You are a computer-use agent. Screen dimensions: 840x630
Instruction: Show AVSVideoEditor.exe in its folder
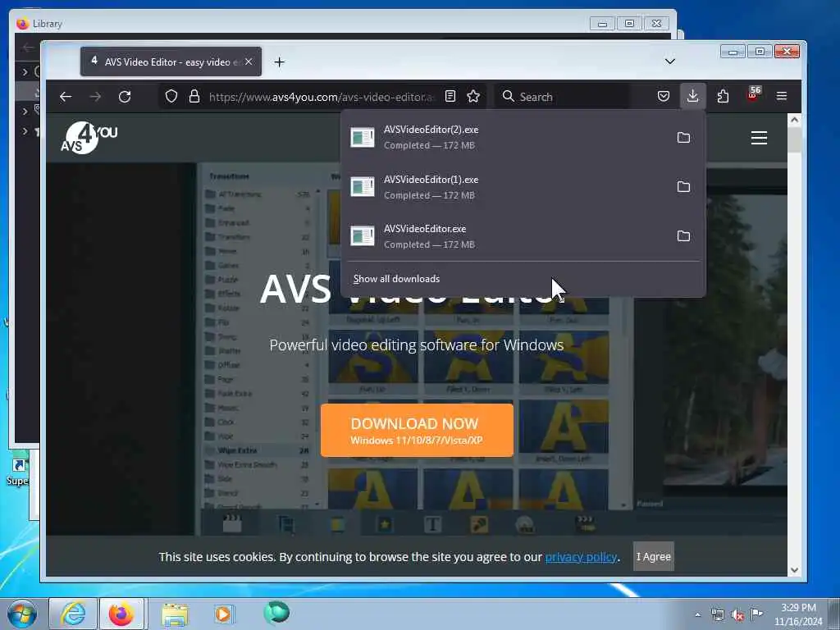(x=683, y=235)
